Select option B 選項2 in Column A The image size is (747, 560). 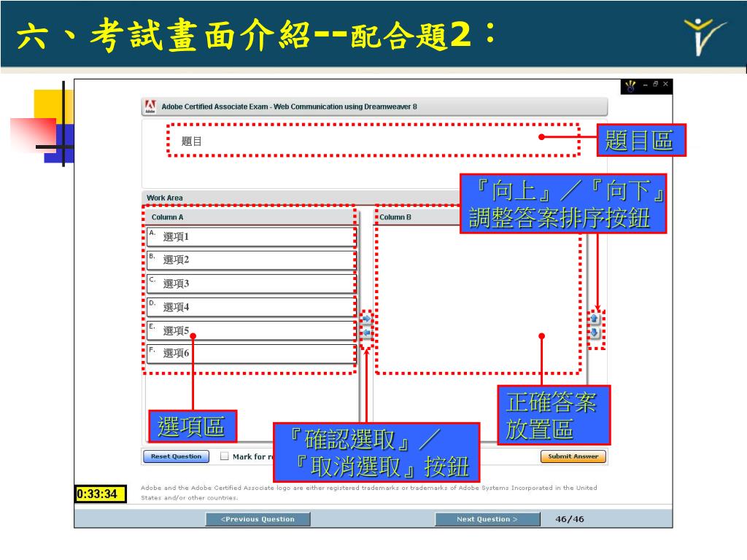click(251, 260)
